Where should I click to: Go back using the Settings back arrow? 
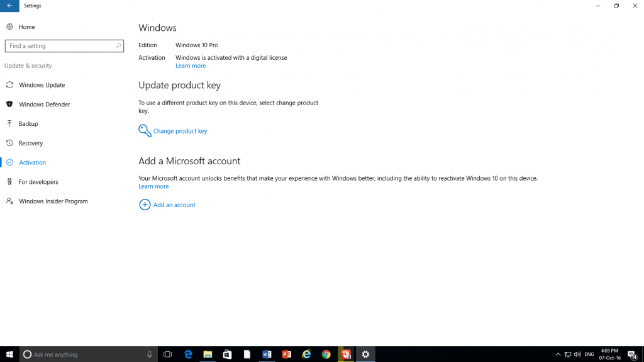click(x=9, y=6)
